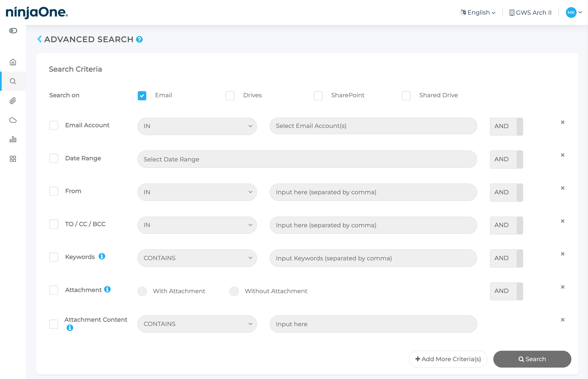Viewport: 588px width, 379px height.
Task: Enable the Date Range criteria checkbox
Action: pos(54,158)
